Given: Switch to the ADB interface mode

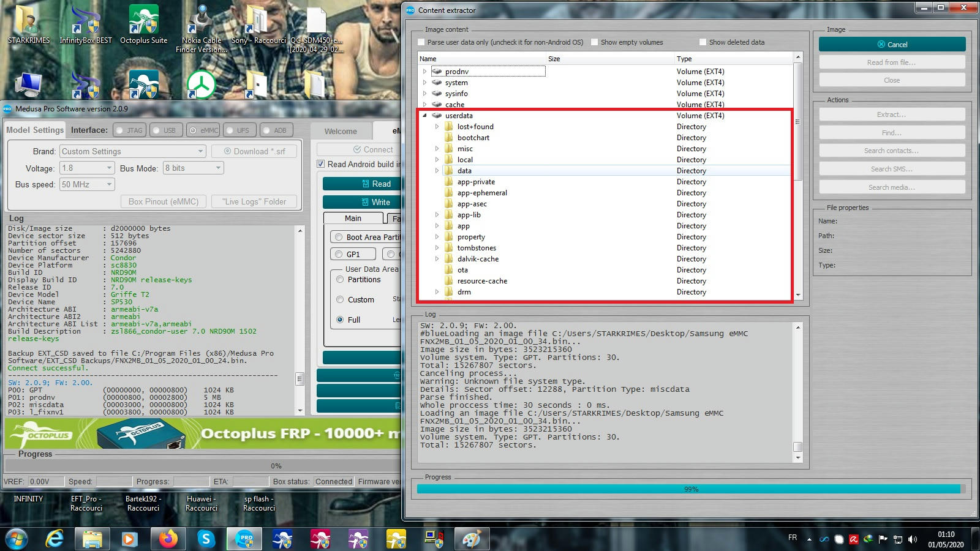Looking at the screenshot, I should coord(277,130).
